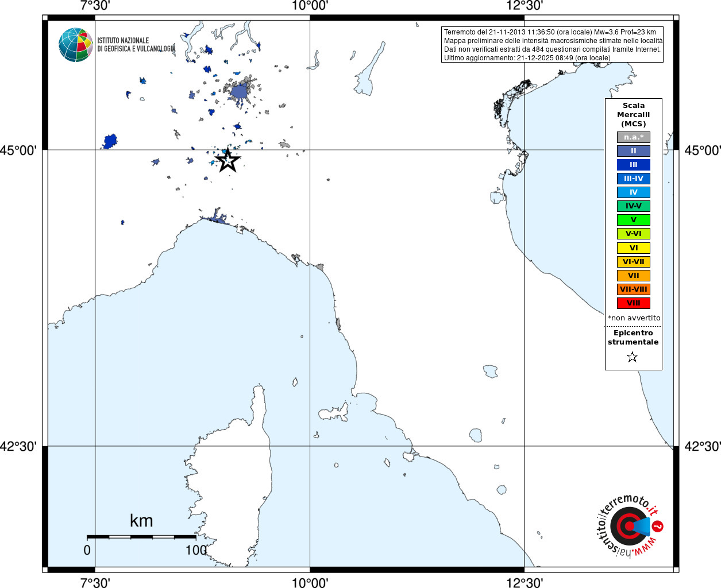Select the intensity III legend swatch
The width and height of the screenshot is (721, 588).
click(634, 165)
